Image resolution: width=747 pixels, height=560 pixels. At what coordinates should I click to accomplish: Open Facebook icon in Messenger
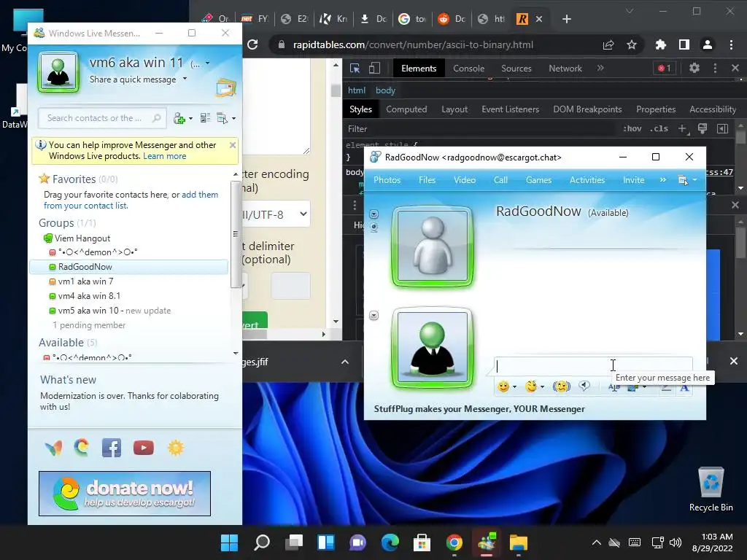pos(112,448)
